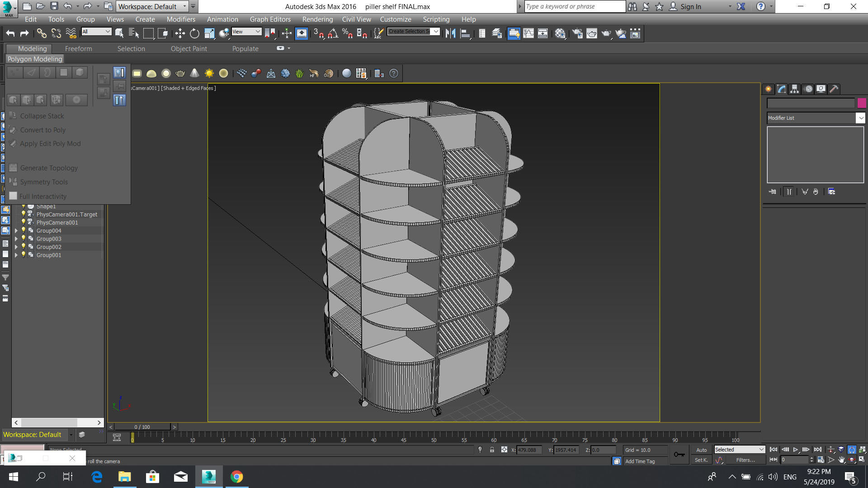Toggle the selection lock icon
The height and width of the screenshot is (488, 868).
[x=492, y=450]
